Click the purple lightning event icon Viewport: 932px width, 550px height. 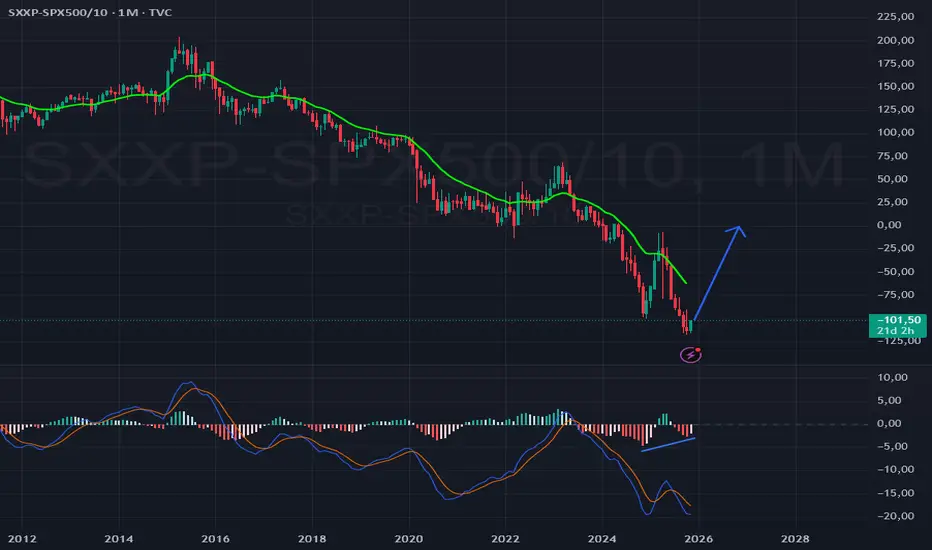(691, 355)
